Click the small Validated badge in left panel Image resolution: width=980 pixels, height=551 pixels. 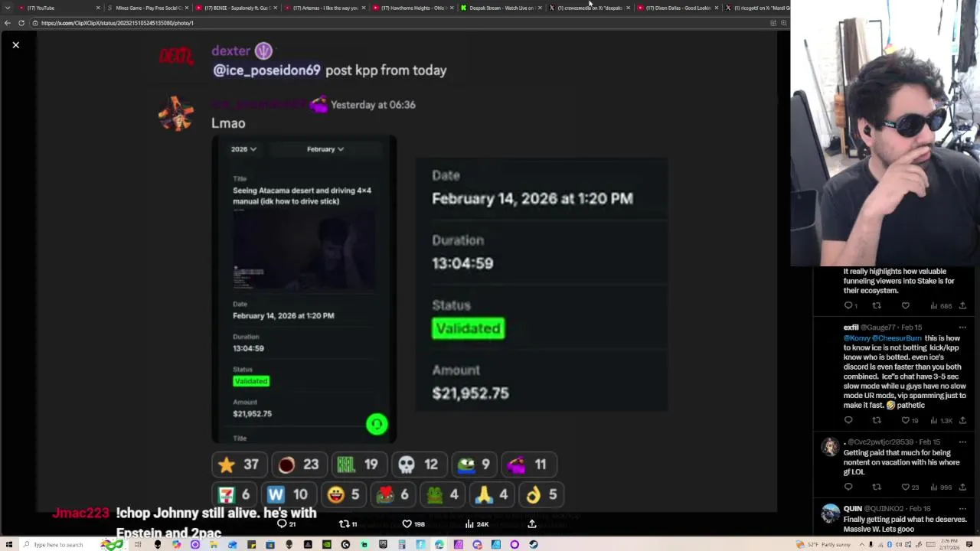click(251, 381)
